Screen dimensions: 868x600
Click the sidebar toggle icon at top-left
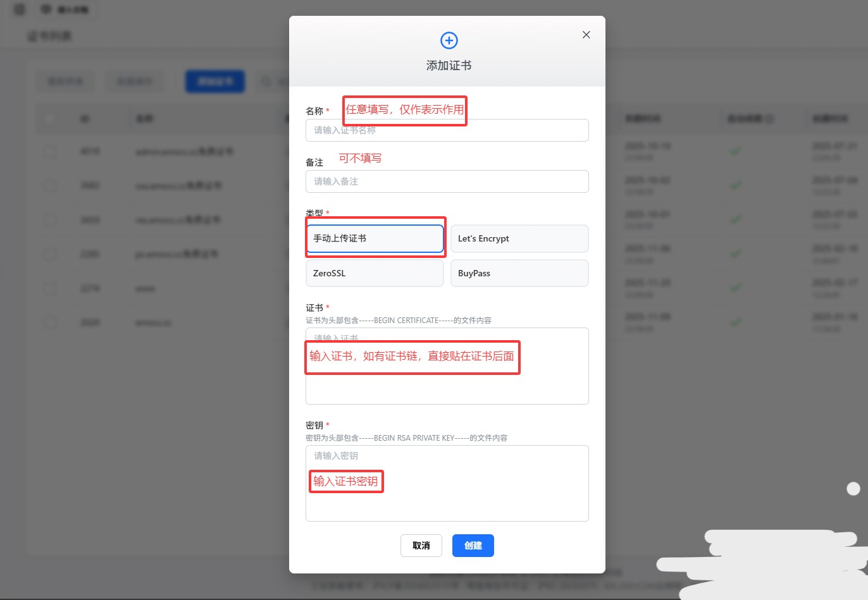tap(20, 9)
